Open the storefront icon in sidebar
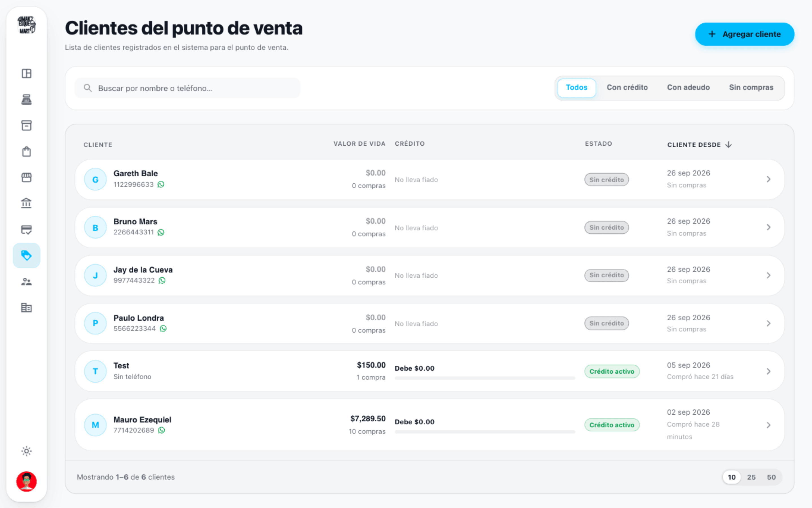Screen dimensions: 812x508 click(x=27, y=178)
